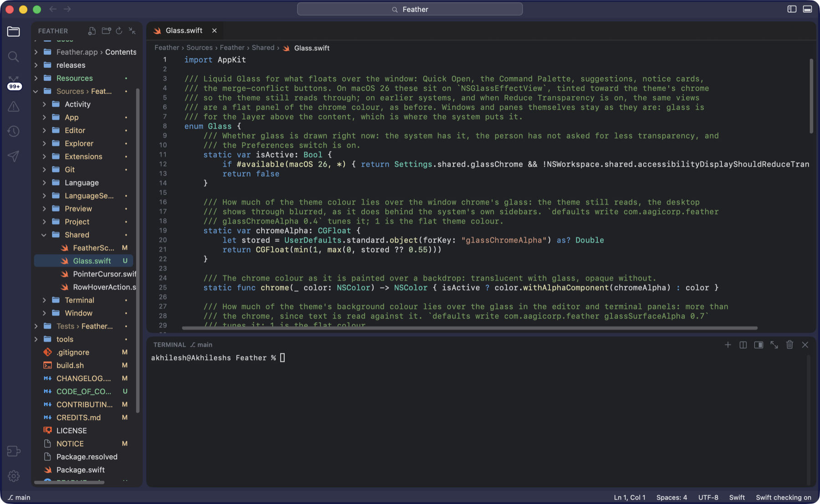Open the Extensions puzzle icon
Screen dimensions: 820x504
click(x=14, y=451)
